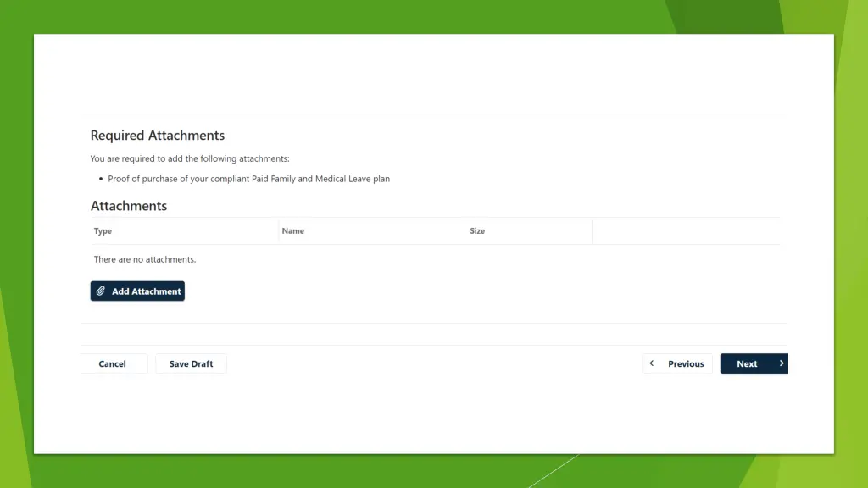Proceed by clicking the Next label
The height and width of the screenshot is (488, 868).
tap(747, 364)
